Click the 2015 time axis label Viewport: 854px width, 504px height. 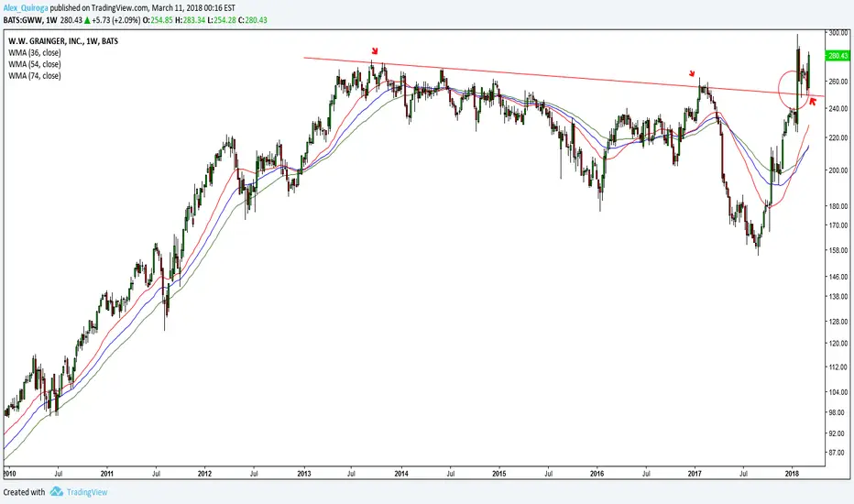click(x=498, y=474)
